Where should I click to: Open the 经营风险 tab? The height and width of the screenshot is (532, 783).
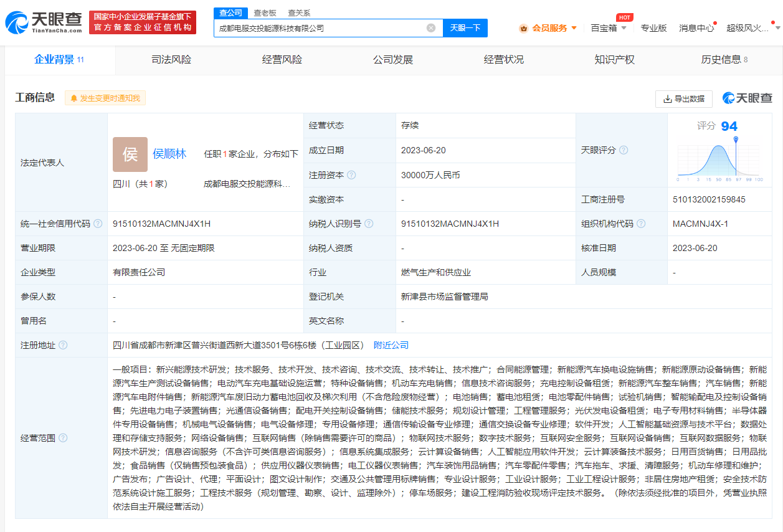282,60
